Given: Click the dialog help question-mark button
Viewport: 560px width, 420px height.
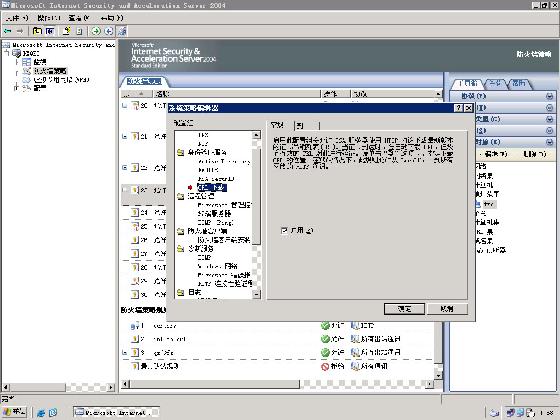Looking at the screenshot, I should coord(459,108).
